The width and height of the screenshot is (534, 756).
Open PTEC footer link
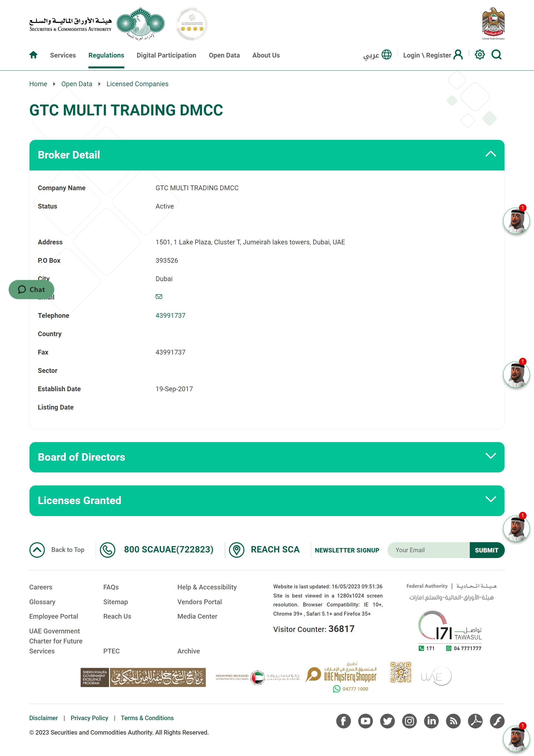pos(111,651)
